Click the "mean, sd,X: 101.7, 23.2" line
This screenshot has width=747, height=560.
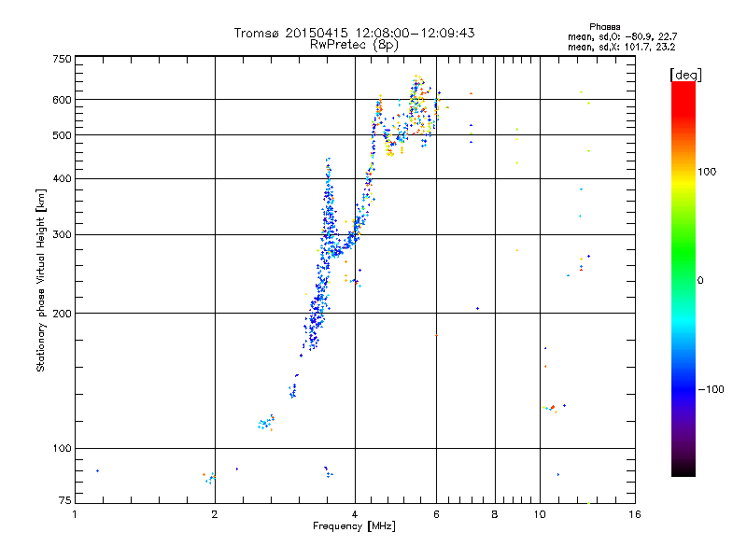tap(621, 47)
